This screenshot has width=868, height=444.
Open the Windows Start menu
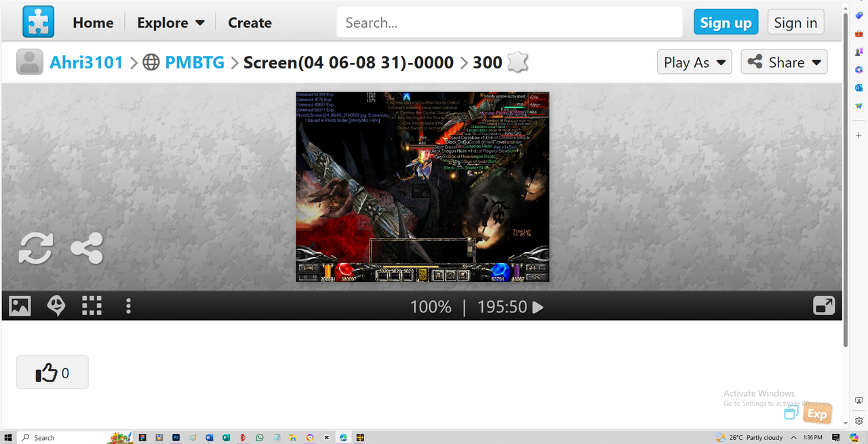tap(8, 437)
